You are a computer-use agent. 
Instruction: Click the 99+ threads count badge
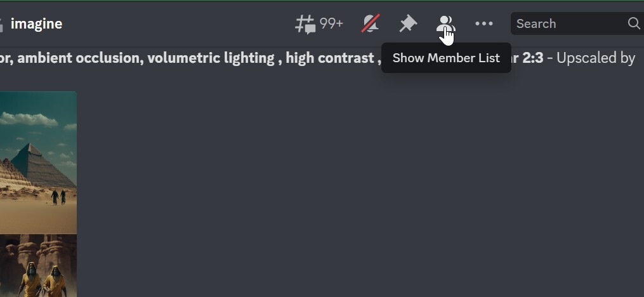point(331,24)
